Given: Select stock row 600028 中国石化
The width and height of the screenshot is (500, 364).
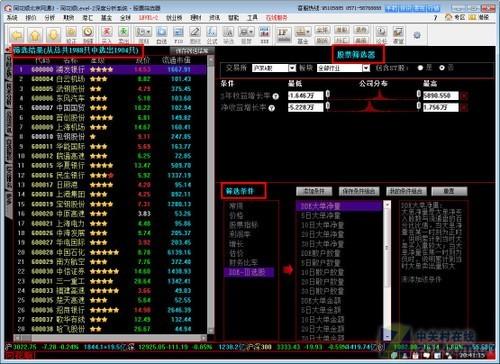Looking at the screenshot, I should coord(110,252).
